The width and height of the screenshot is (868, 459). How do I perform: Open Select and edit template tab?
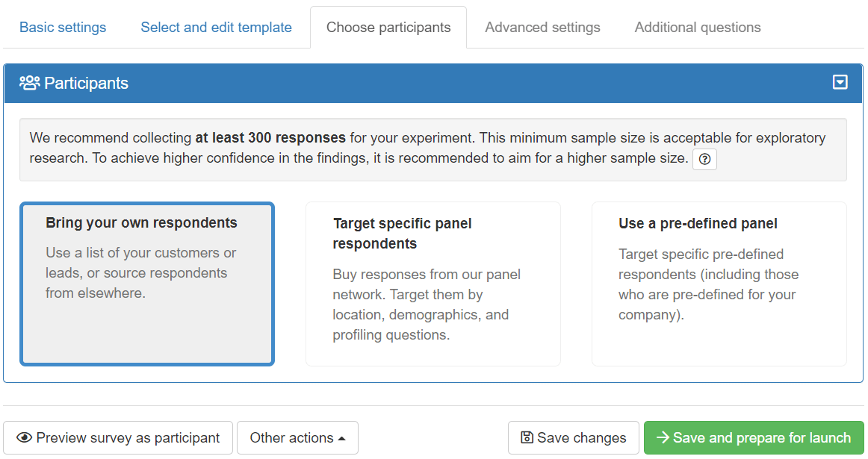coord(216,28)
